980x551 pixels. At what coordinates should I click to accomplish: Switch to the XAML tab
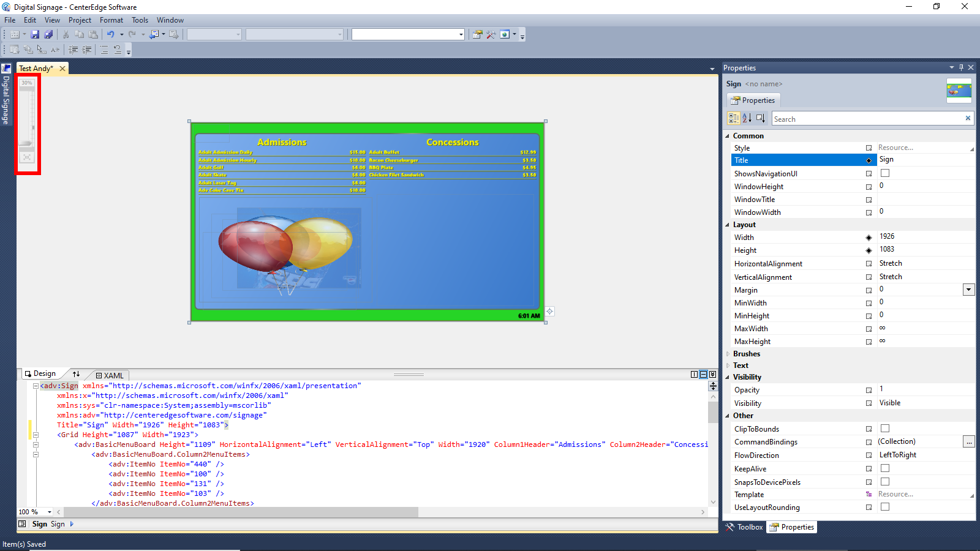click(110, 375)
